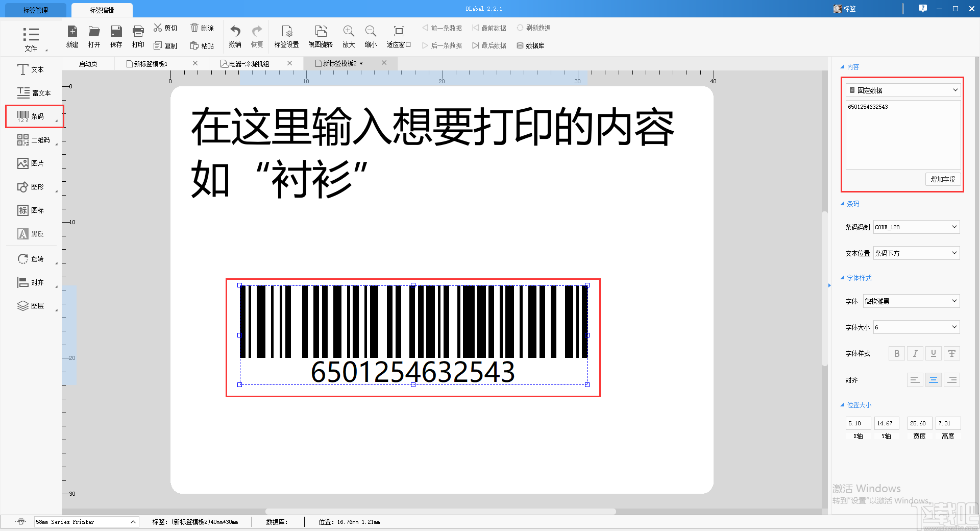
Task: Click the 打印 print icon
Action: [137, 36]
